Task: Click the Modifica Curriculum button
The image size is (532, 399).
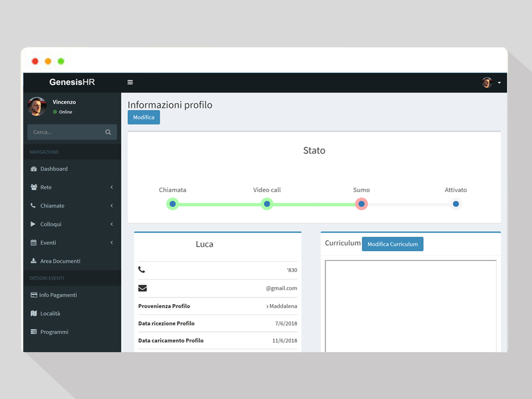Action: coord(393,244)
